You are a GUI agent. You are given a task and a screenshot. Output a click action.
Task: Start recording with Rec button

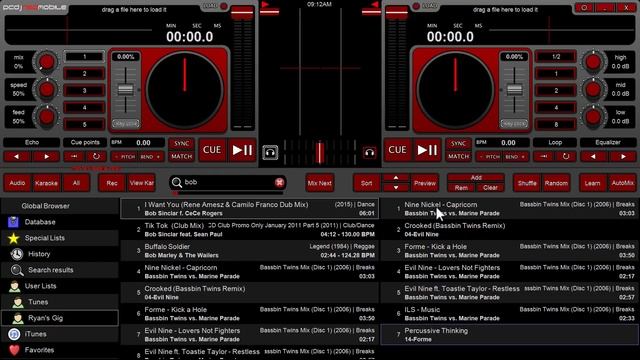pos(112,183)
